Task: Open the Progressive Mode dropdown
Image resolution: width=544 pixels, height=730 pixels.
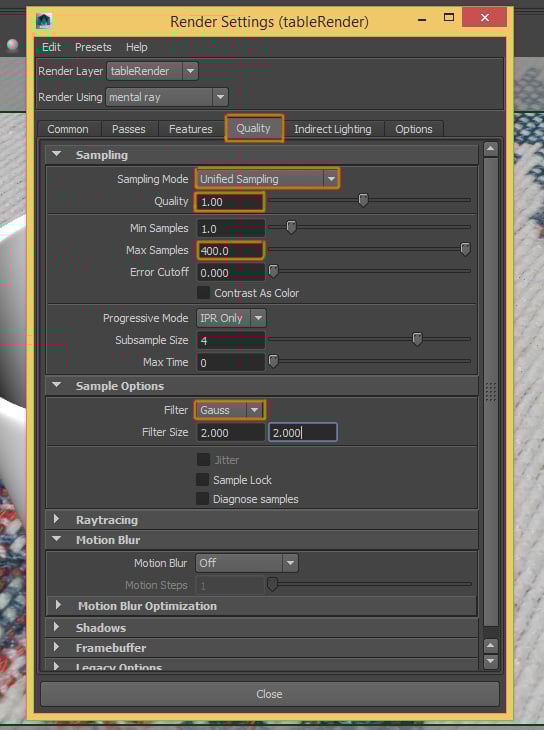Action: coord(231,318)
